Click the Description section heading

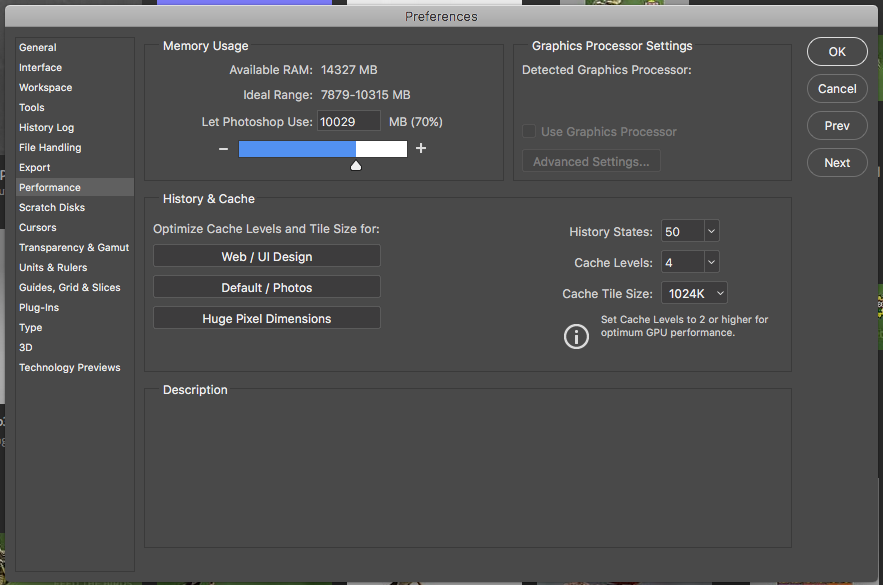[195, 390]
